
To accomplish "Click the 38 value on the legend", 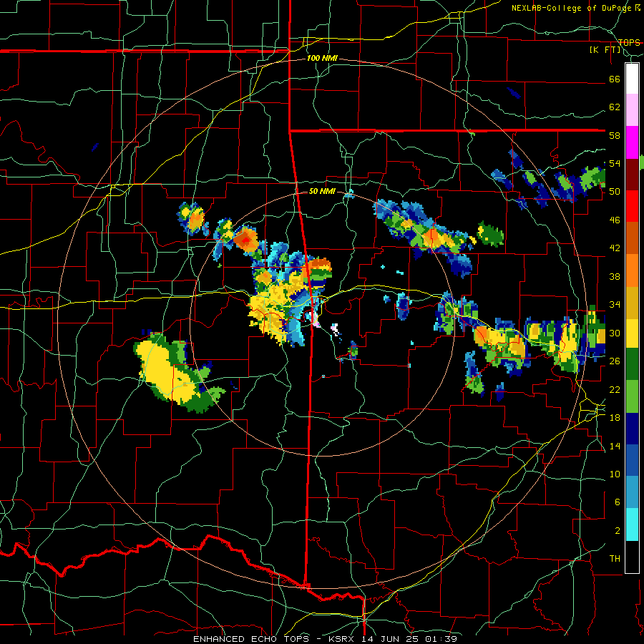I will pos(615,276).
